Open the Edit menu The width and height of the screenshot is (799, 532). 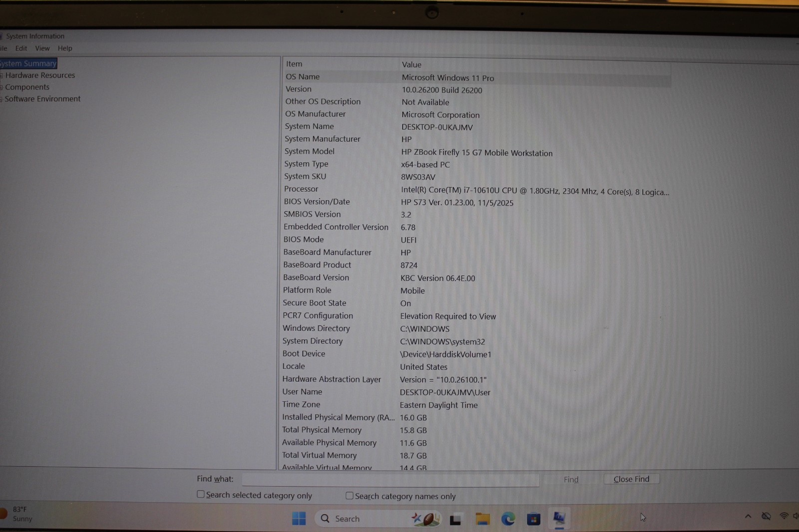click(21, 48)
